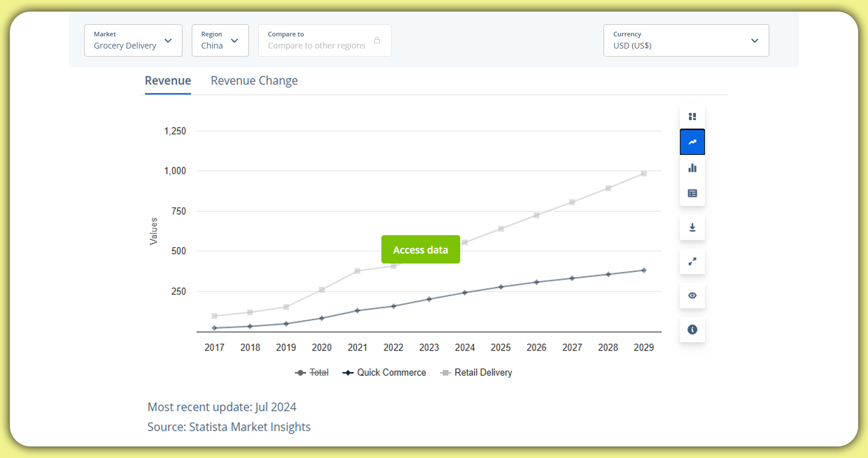Expand chart to fullscreen icon
The width and height of the screenshot is (868, 458).
(x=692, y=262)
